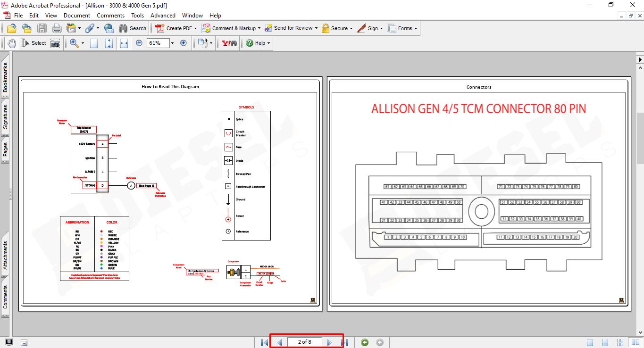Go to the next page arrow
This screenshot has width=644, height=348.
tap(329, 342)
